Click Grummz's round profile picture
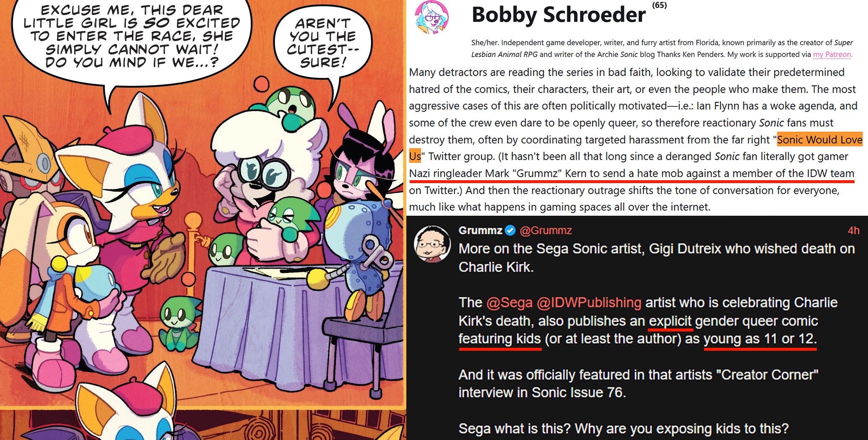This screenshot has height=440, width=868. (432, 244)
